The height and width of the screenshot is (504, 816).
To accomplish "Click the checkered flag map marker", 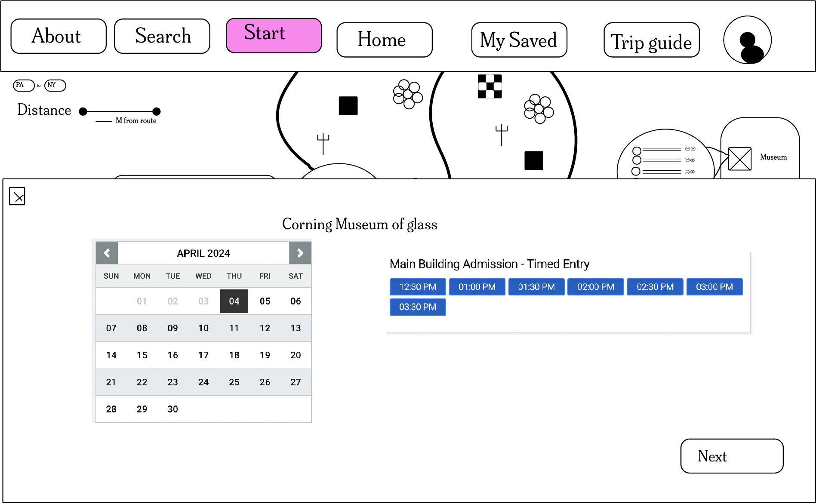I will tap(490, 86).
